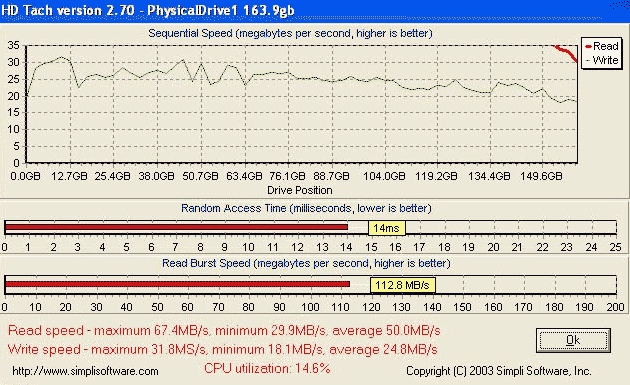The width and height of the screenshot is (630, 385).
Task: Click the Read legend entry
Action: coord(601,46)
